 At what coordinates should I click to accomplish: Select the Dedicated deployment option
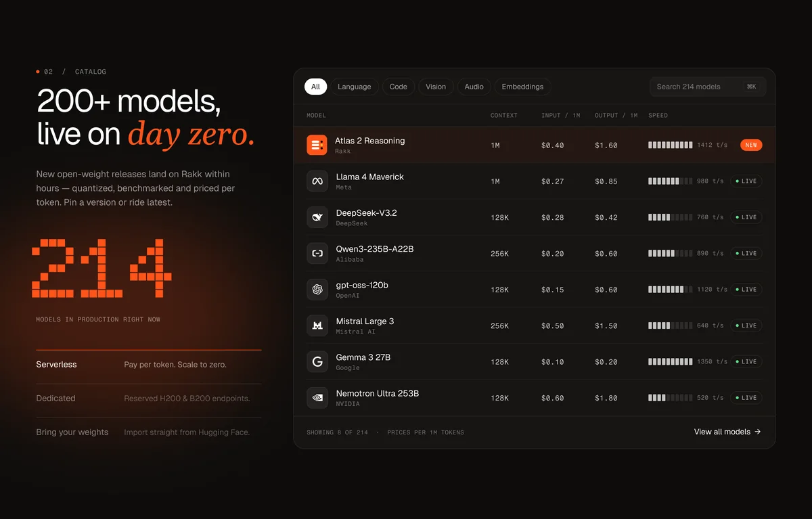tap(149, 399)
